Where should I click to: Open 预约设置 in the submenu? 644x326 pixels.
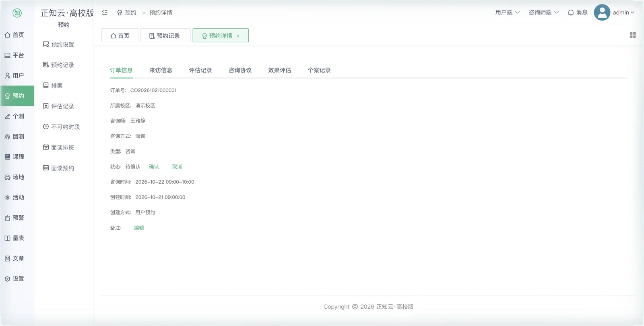click(58, 44)
